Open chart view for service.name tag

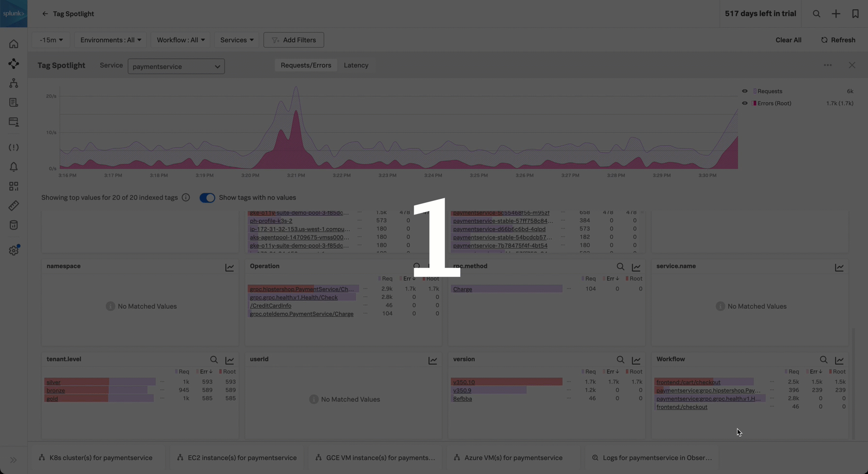[x=839, y=267]
